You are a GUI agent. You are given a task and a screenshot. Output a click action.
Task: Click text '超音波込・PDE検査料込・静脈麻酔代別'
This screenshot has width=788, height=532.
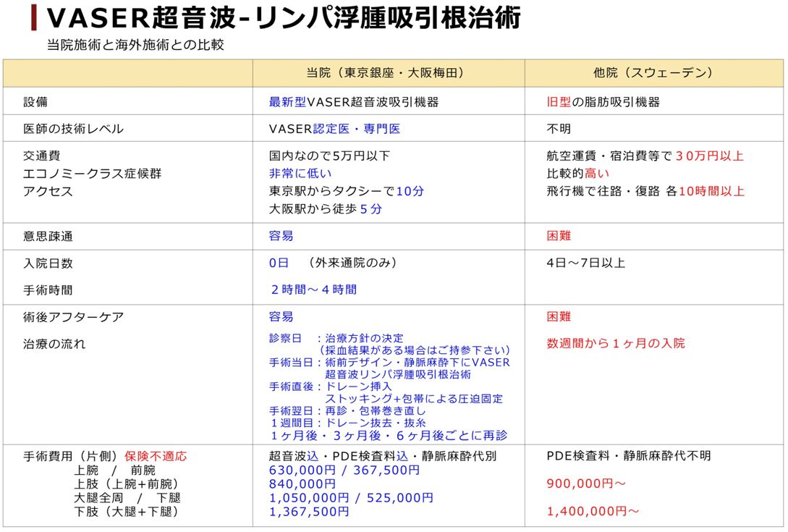383,456
